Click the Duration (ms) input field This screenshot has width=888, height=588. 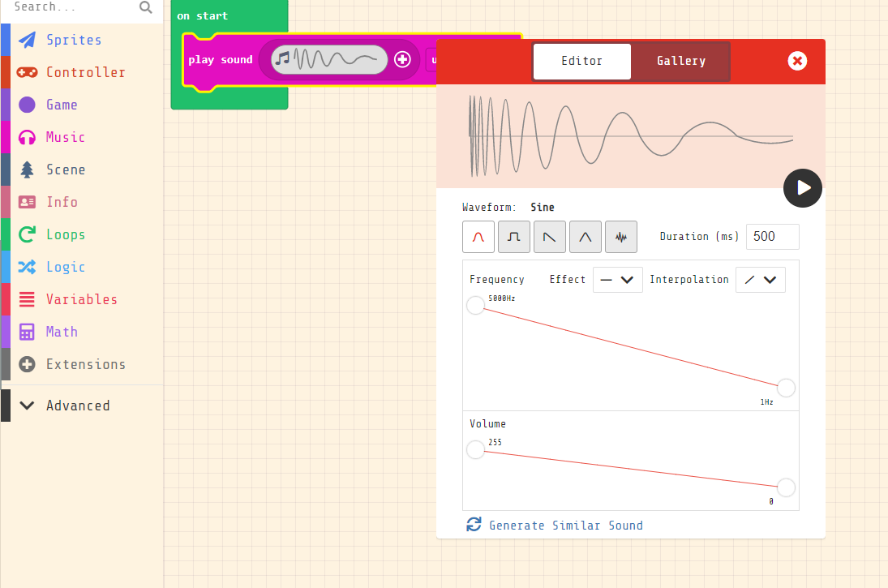pos(773,237)
